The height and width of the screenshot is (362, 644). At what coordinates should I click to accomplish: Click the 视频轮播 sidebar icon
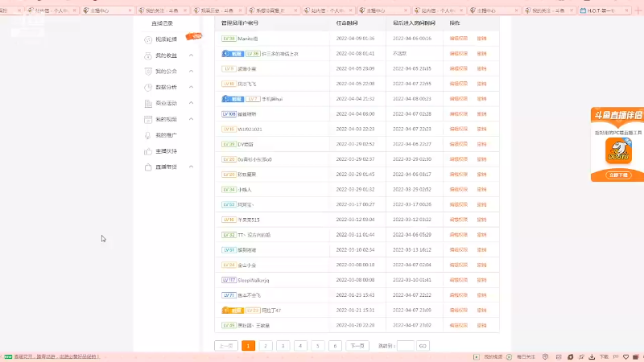click(x=148, y=39)
